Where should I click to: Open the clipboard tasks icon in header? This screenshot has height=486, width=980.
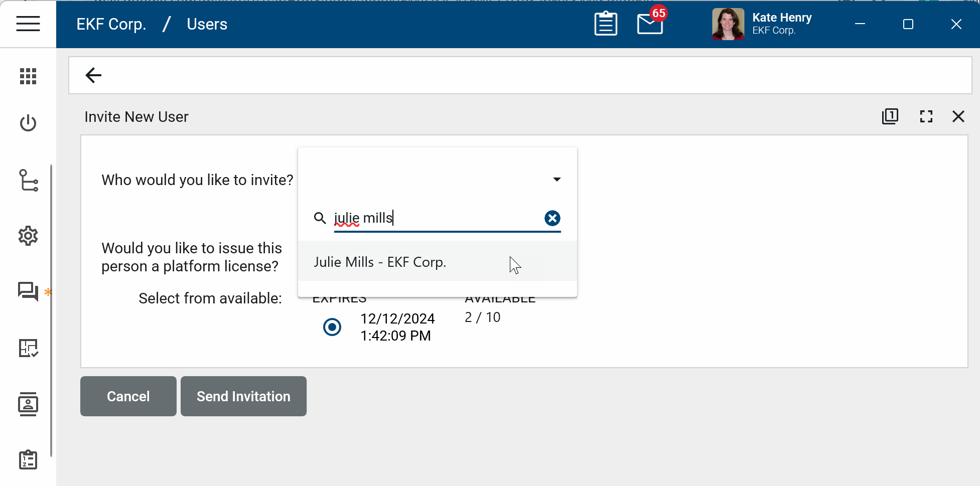(606, 24)
